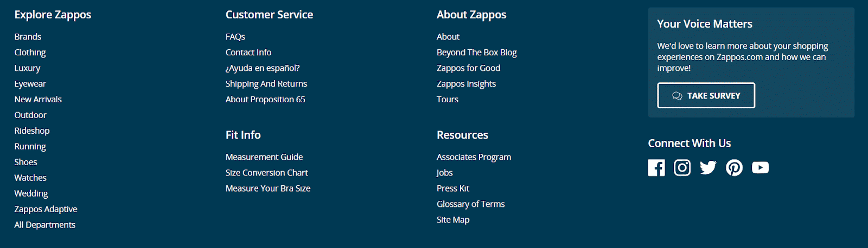
Task: Select the Zappos Adaptive link
Action: [46, 210]
